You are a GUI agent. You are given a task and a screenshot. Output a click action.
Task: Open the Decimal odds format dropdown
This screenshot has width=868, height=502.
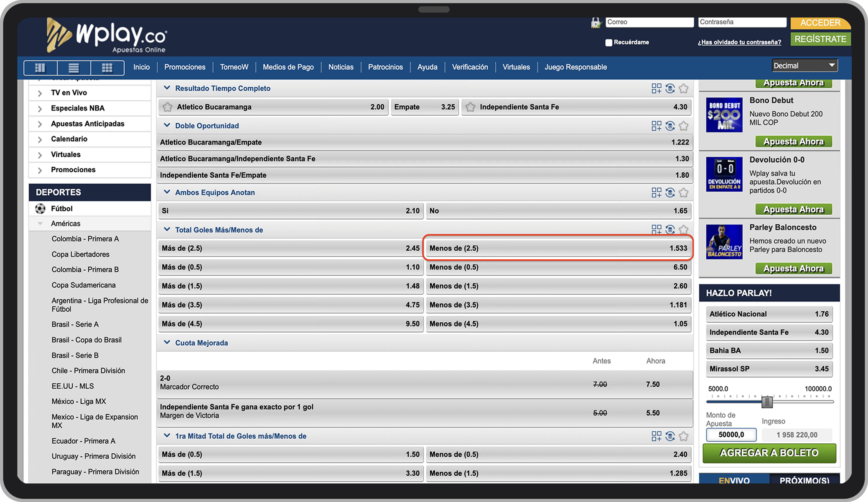[x=804, y=65]
